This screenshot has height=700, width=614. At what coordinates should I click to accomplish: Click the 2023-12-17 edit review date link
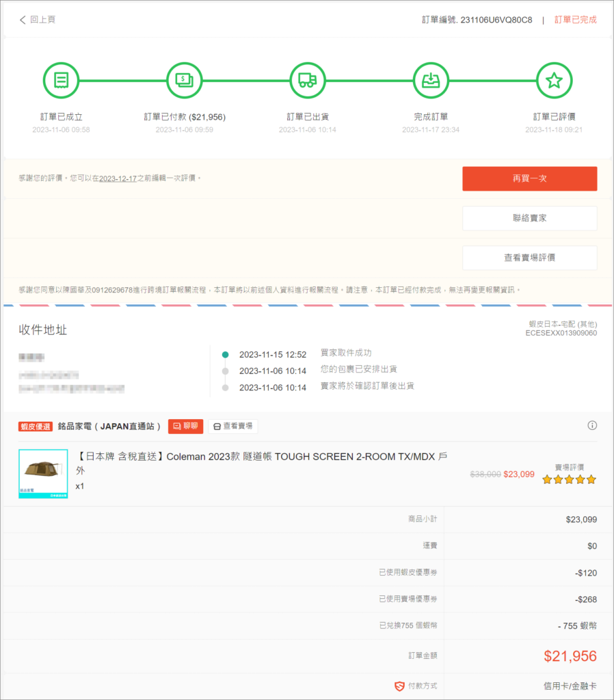point(118,178)
